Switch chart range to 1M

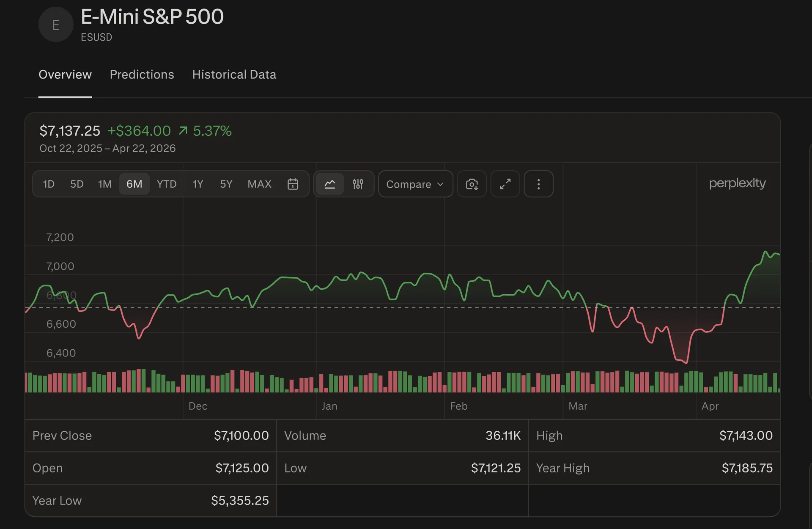pyautogui.click(x=104, y=184)
